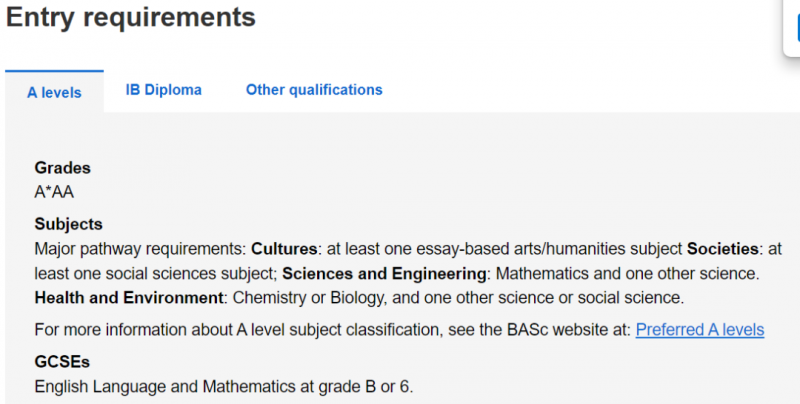The image size is (800, 404).
Task: Click the bold Societies pathway label
Action: pos(722,249)
